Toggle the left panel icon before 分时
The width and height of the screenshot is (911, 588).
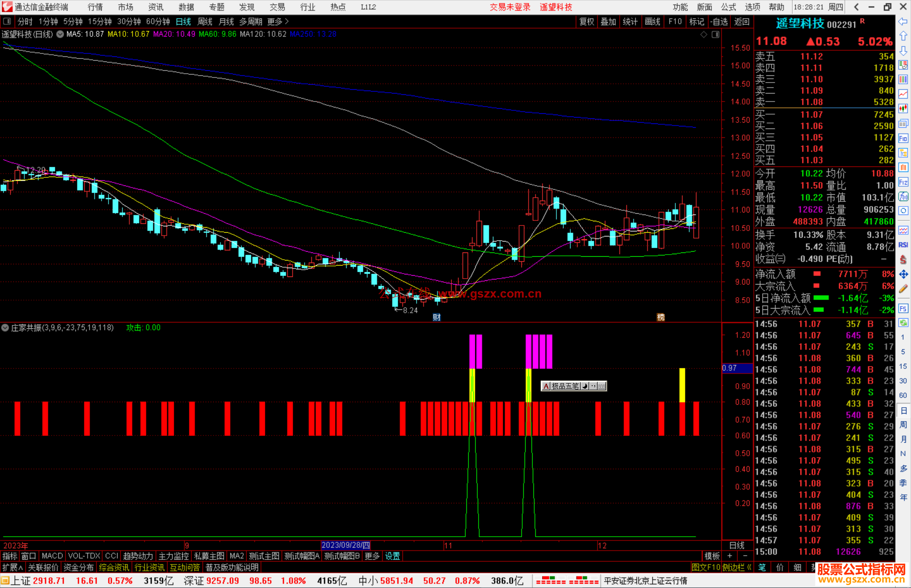[x=7, y=21]
